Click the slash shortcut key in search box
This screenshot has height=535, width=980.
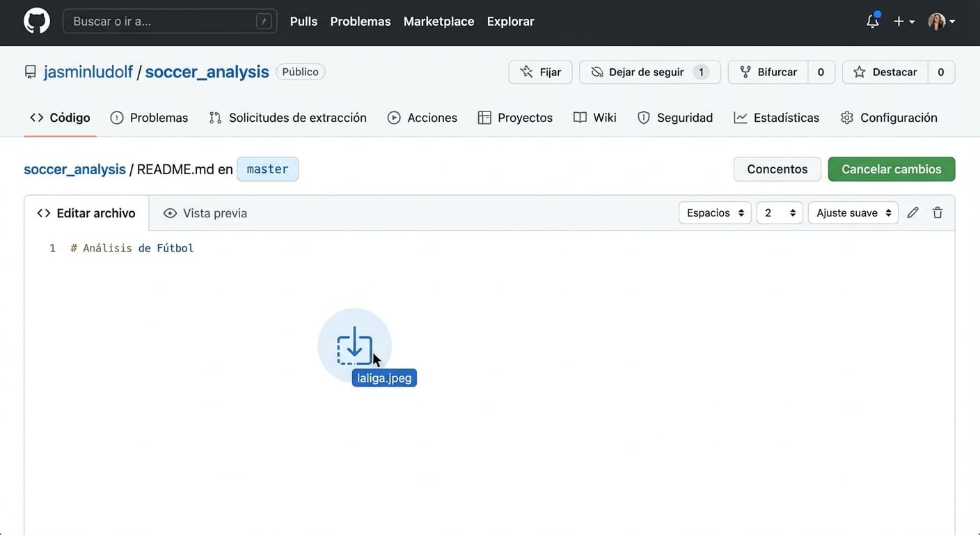[x=264, y=21]
